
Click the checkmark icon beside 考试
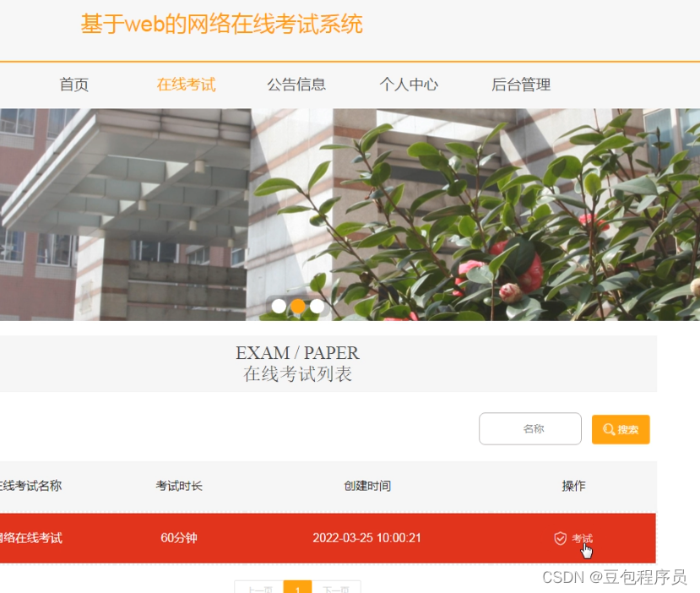[561, 537]
